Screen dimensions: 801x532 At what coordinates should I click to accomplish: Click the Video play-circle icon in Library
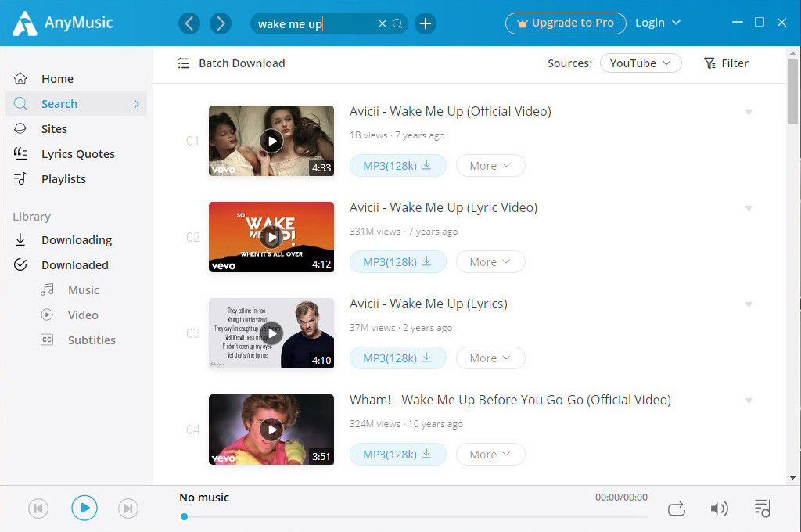pyautogui.click(x=47, y=315)
